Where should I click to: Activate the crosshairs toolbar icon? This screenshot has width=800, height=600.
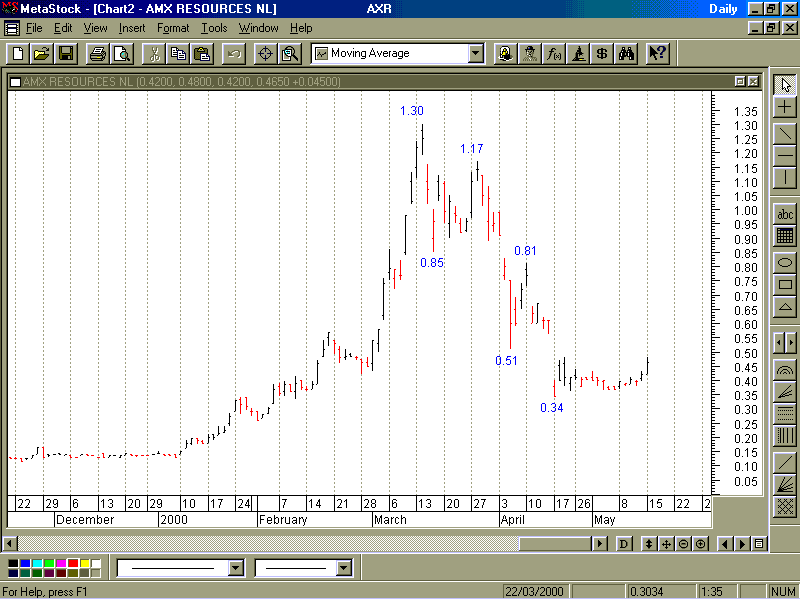[x=265, y=54]
